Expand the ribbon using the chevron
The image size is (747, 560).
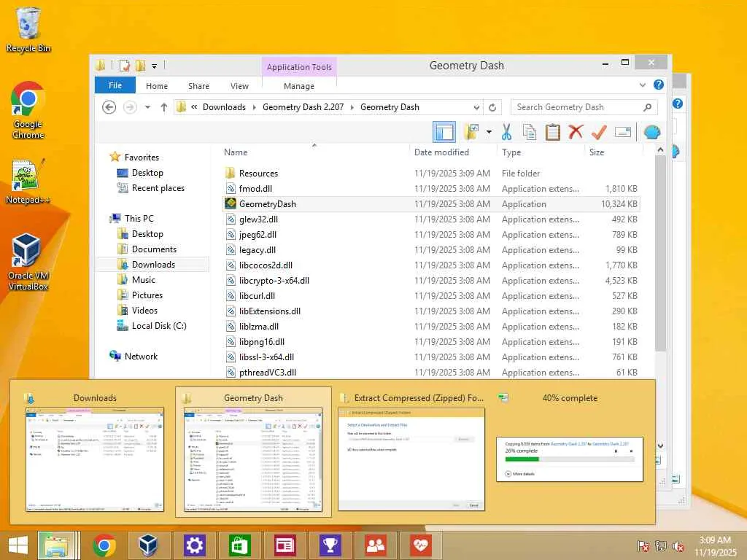642,85
